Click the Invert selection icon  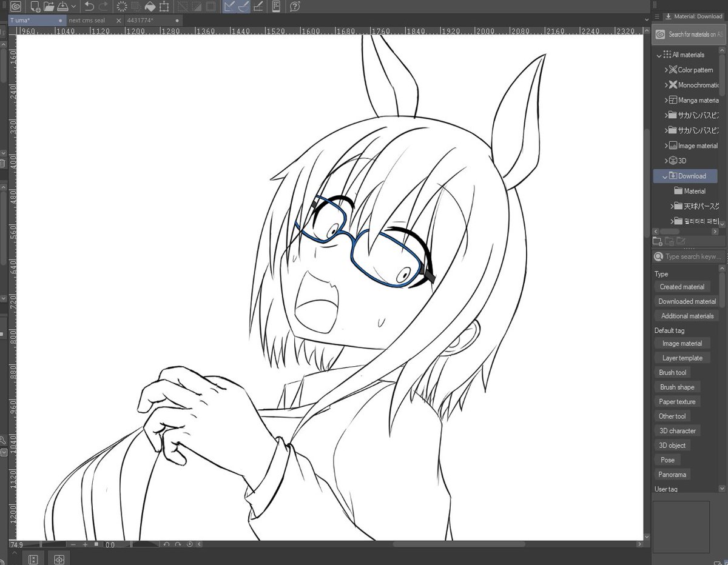click(196, 7)
